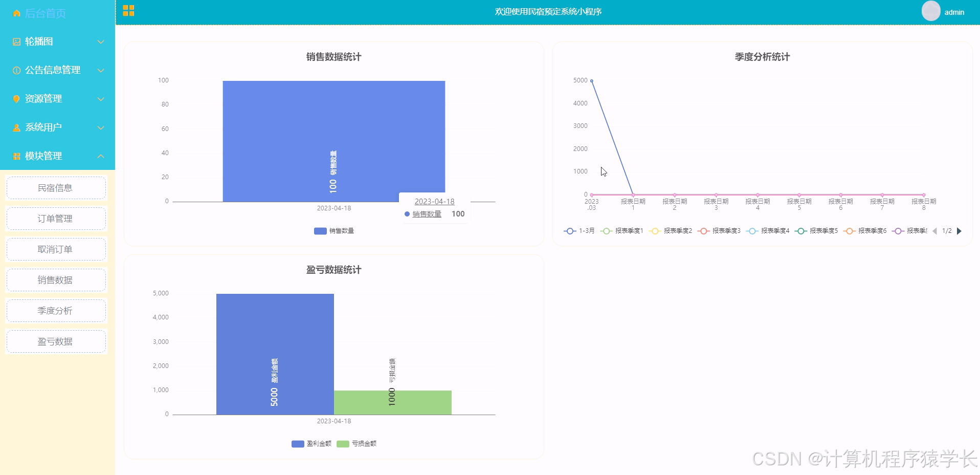The width and height of the screenshot is (980, 475).
Task: Click the 报表日期 8 axis label
Action: (924, 205)
